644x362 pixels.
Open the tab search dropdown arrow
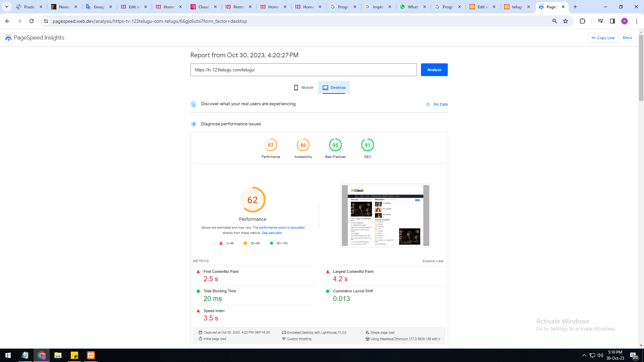tap(7, 7)
